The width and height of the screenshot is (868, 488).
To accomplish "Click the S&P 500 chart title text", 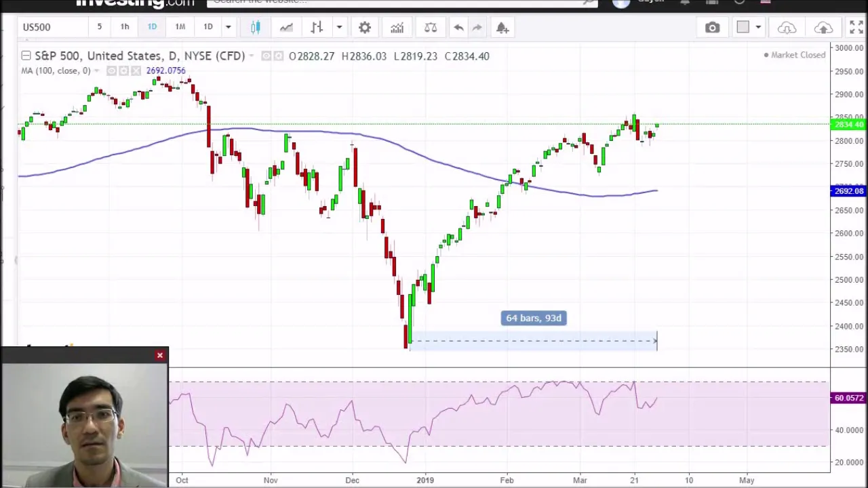I will [140, 56].
